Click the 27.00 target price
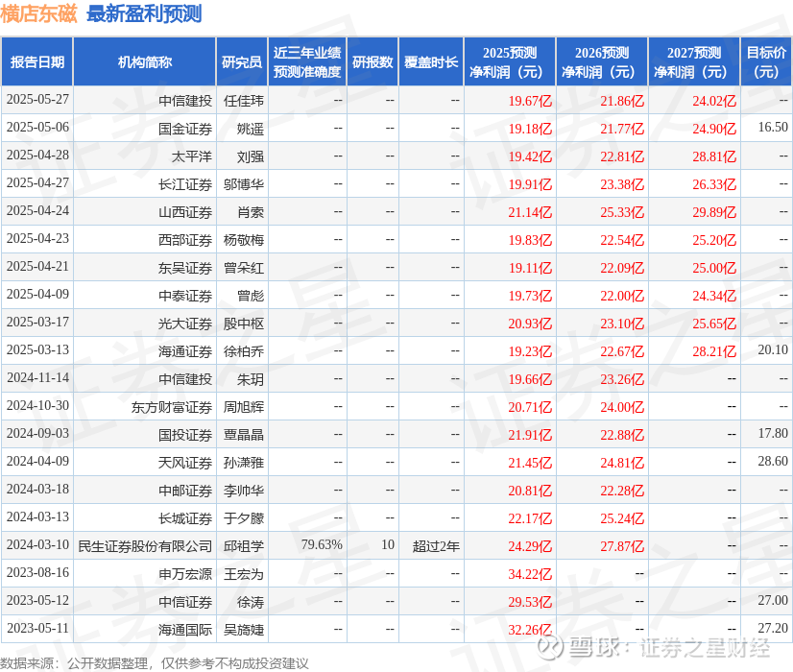 (x=773, y=600)
